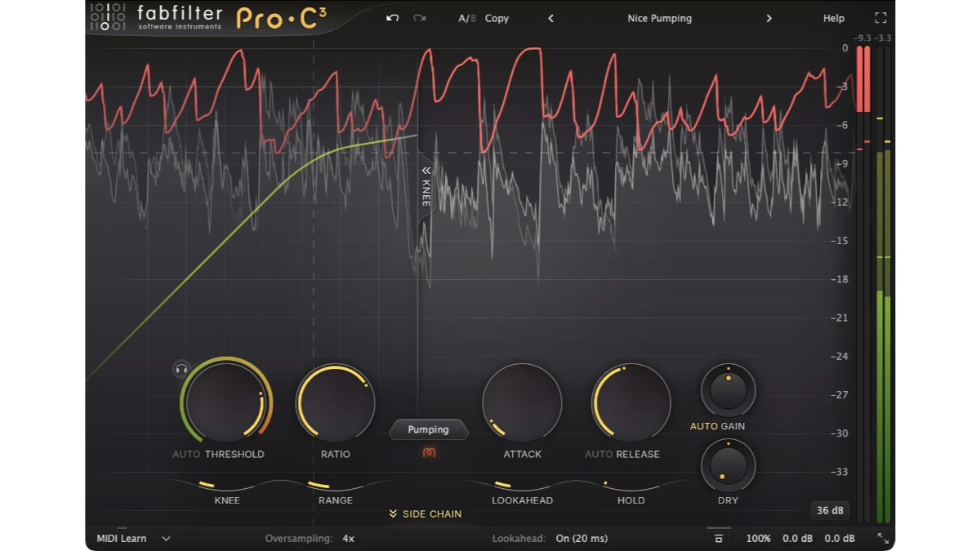Click the Knee slider
The width and height of the screenshot is (980, 551).
tap(227, 487)
